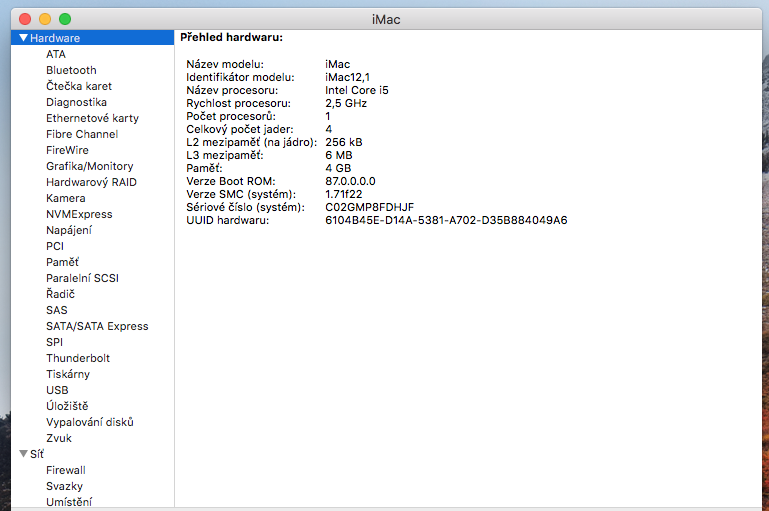Open the ATA sidebar entry
The height and width of the screenshot is (511, 769).
[x=56, y=54]
